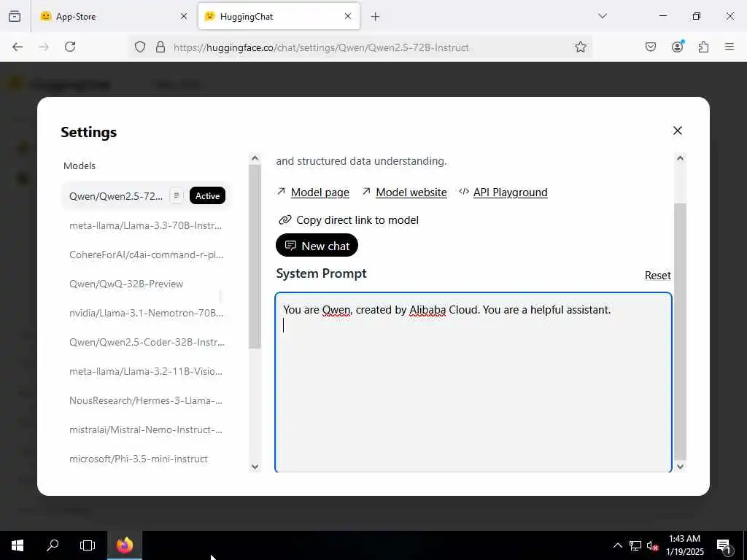Click the chain-link icon before Copy direct link
This screenshot has width=747, height=560.
click(285, 220)
